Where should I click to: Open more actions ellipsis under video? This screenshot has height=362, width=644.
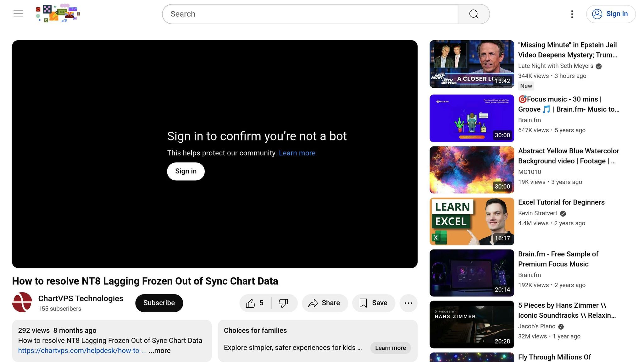[x=408, y=303]
